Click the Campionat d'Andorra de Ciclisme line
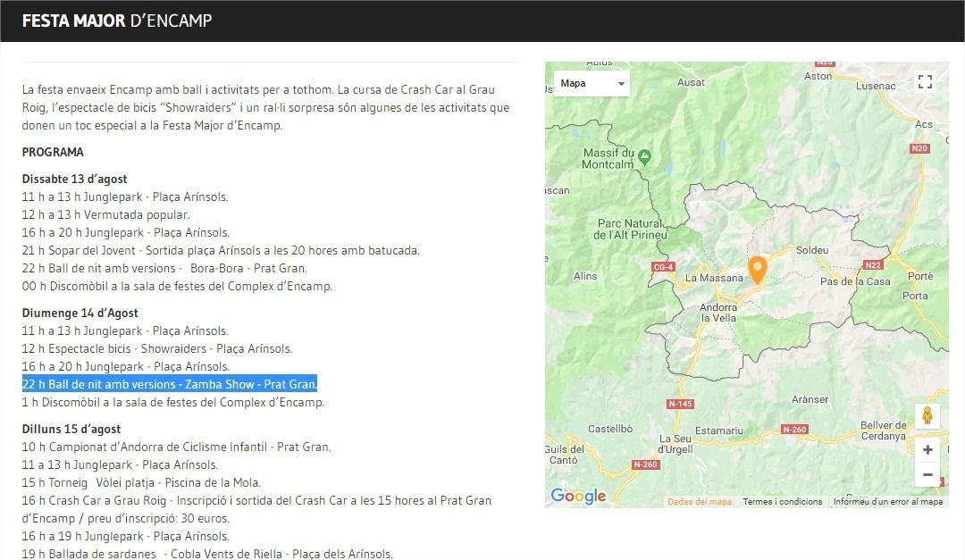Image resolution: width=965 pixels, height=560 pixels. [177, 447]
